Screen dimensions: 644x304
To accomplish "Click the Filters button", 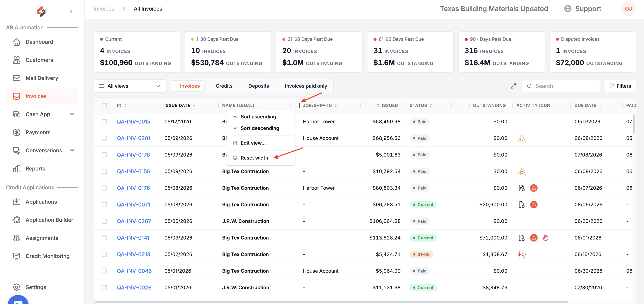I will tap(619, 86).
